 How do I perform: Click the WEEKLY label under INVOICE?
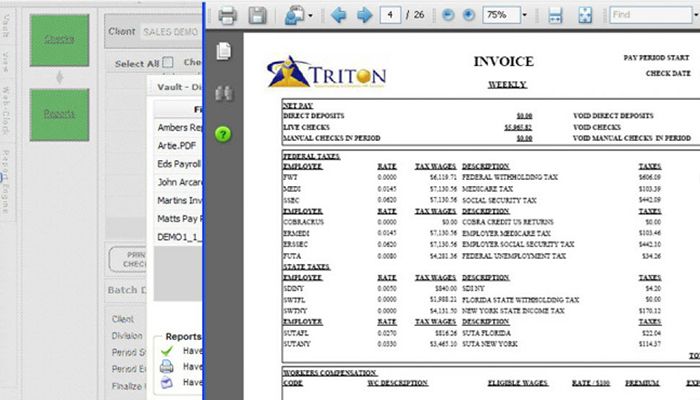tap(507, 84)
